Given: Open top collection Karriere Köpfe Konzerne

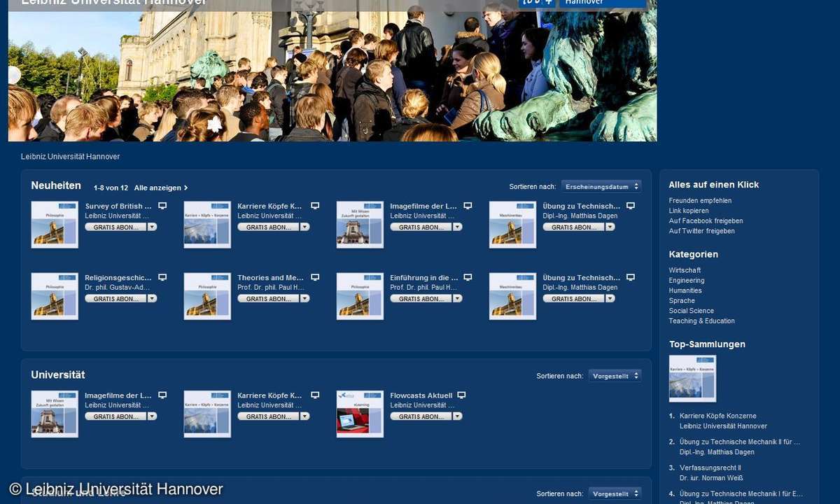Looking at the screenshot, I should tap(718, 416).
